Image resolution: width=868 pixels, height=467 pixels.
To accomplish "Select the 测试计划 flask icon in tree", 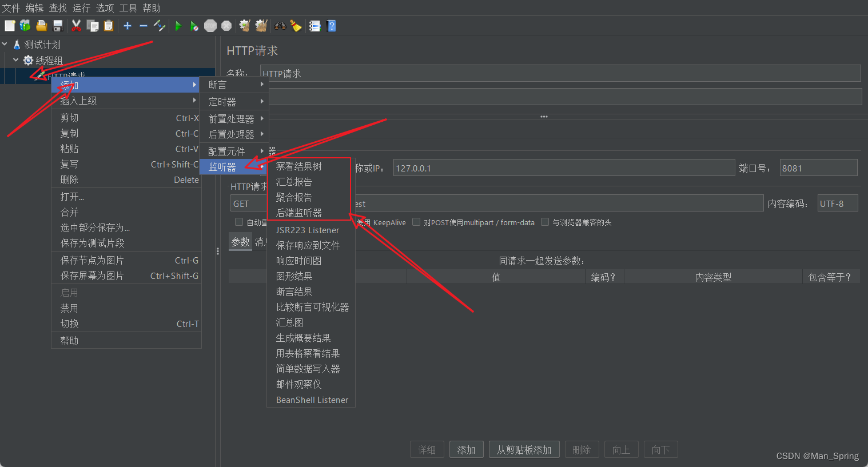I will click(x=17, y=44).
